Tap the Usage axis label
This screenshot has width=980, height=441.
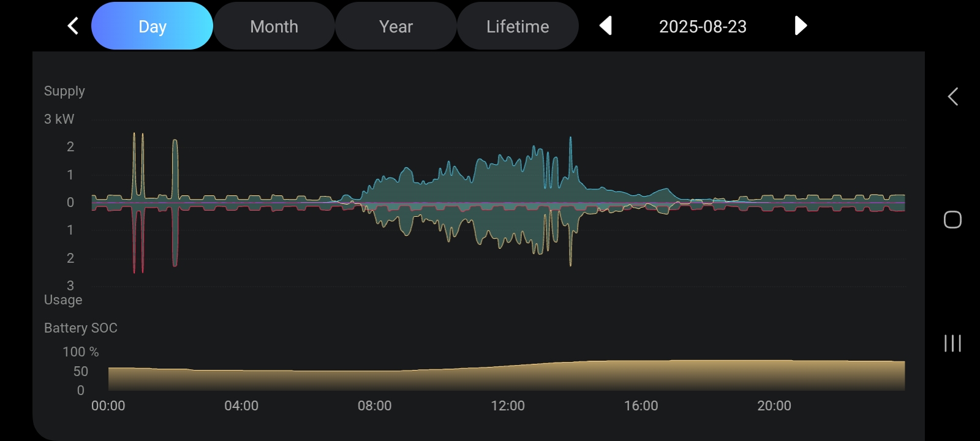(63, 300)
